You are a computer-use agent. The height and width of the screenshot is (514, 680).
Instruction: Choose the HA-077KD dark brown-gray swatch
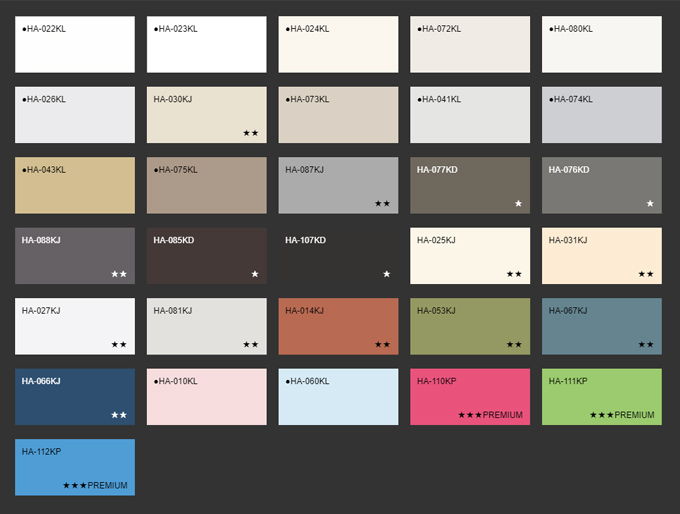pyautogui.click(x=470, y=185)
